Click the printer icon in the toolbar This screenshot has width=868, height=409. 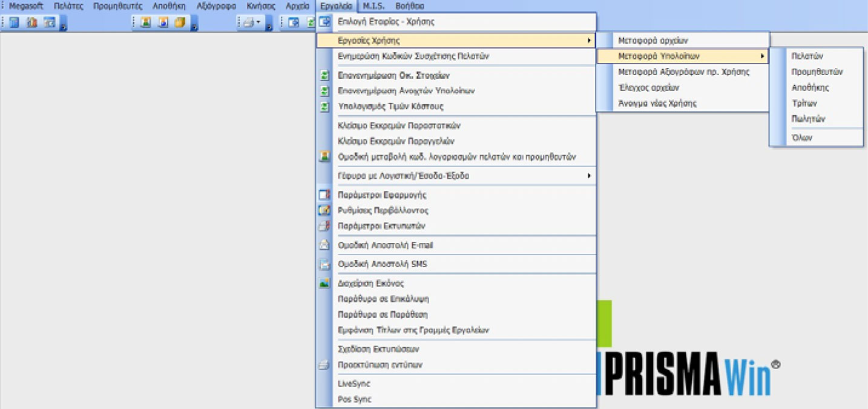(248, 22)
